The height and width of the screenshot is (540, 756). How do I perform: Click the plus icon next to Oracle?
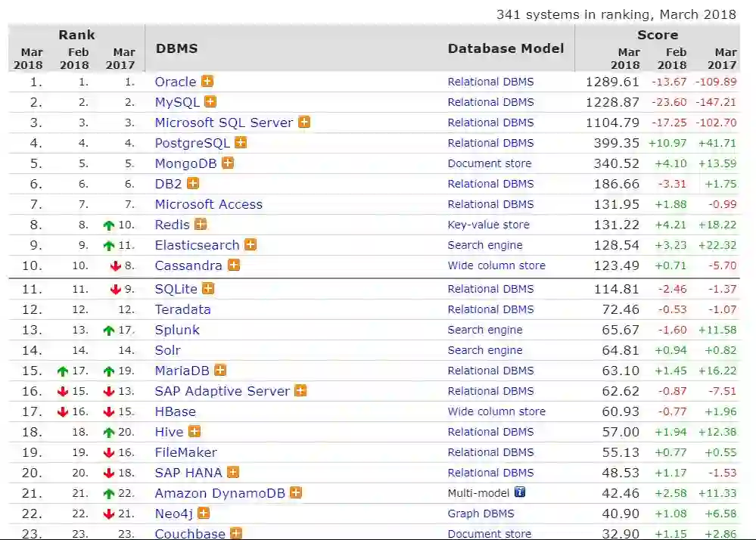pyautogui.click(x=207, y=81)
